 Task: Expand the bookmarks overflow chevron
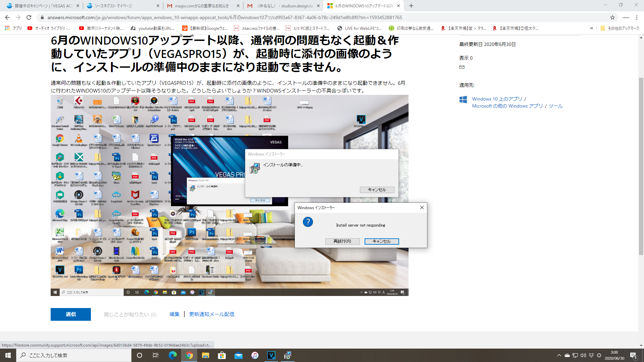click(591, 28)
